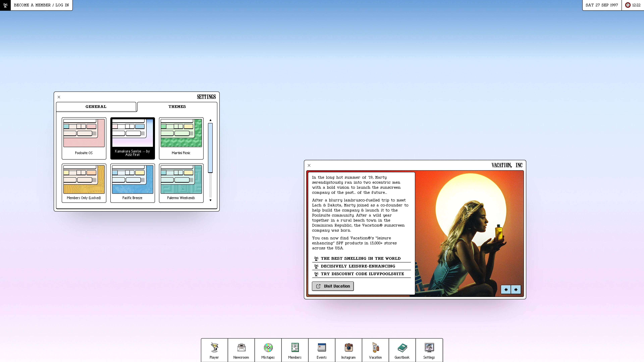Pick the Pacific Breeze theme
The image size is (644, 362).
(132, 183)
